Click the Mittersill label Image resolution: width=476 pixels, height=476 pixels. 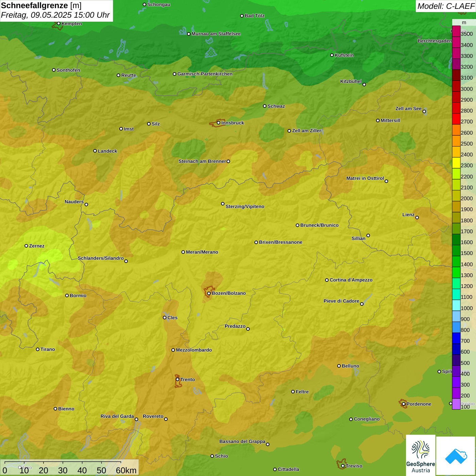click(x=390, y=120)
